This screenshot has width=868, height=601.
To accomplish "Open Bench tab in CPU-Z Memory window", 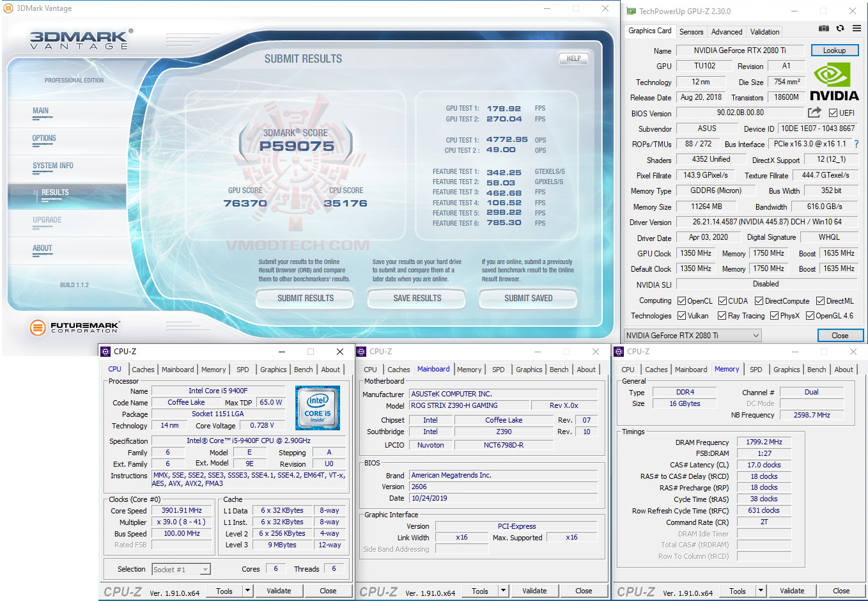I will click(816, 370).
